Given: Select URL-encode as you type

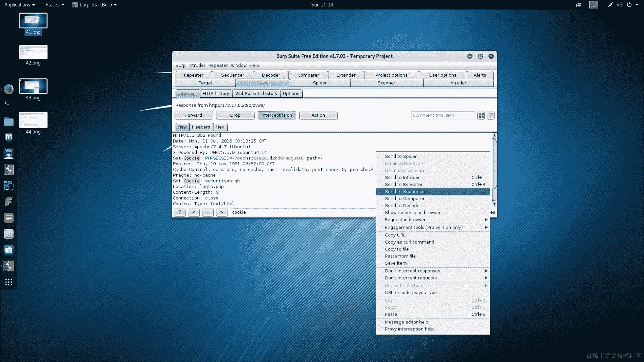Looking at the screenshot, I should pos(433,292).
